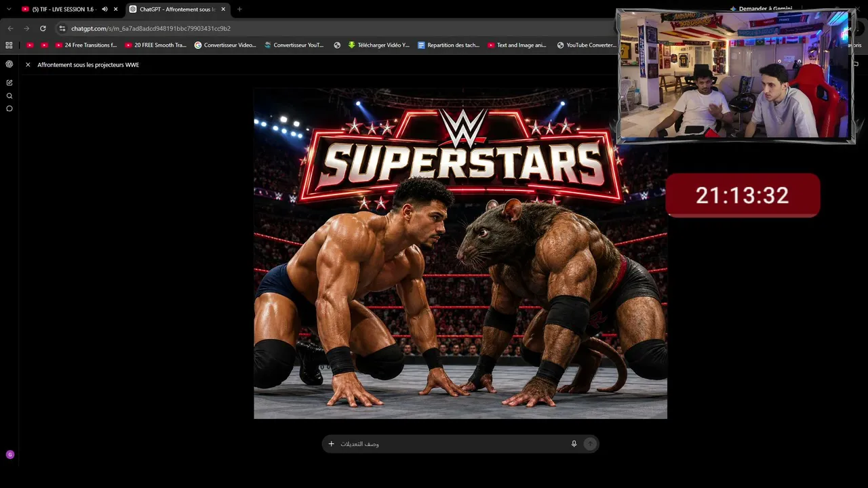
Task: Mute the TIF - LIVE SESSION tab audio
Action: click(104, 9)
